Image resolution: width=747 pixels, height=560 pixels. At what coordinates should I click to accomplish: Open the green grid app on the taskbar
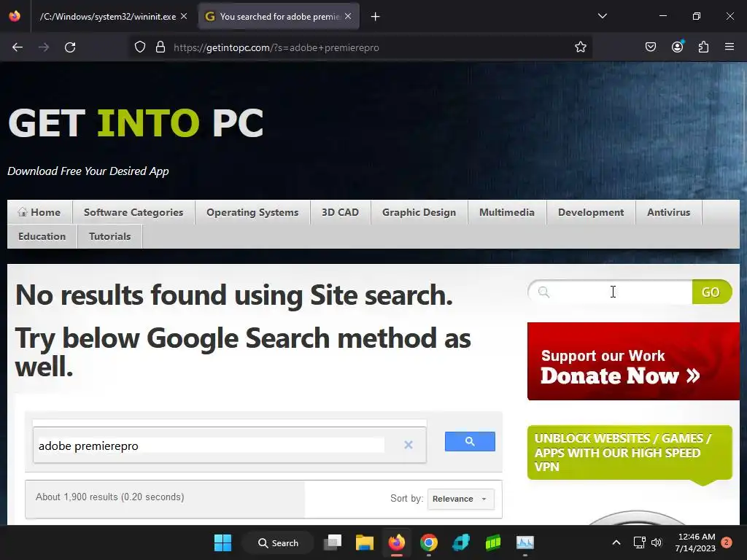point(493,542)
